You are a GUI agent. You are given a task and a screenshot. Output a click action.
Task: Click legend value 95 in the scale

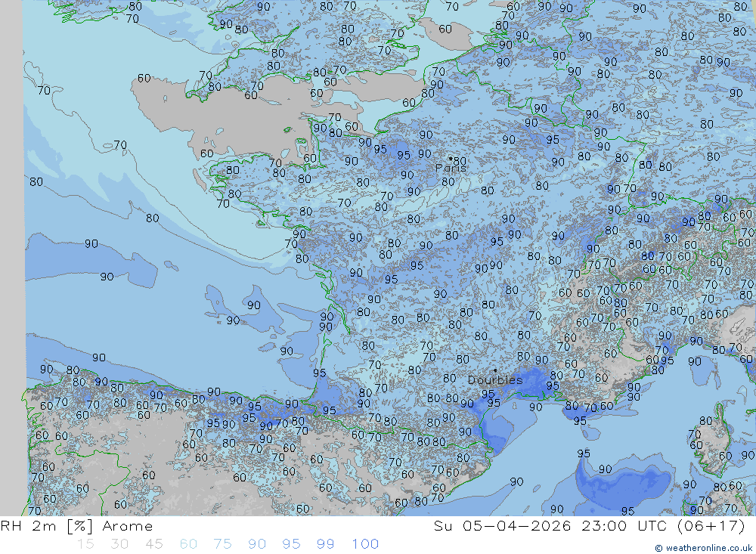click(291, 544)
